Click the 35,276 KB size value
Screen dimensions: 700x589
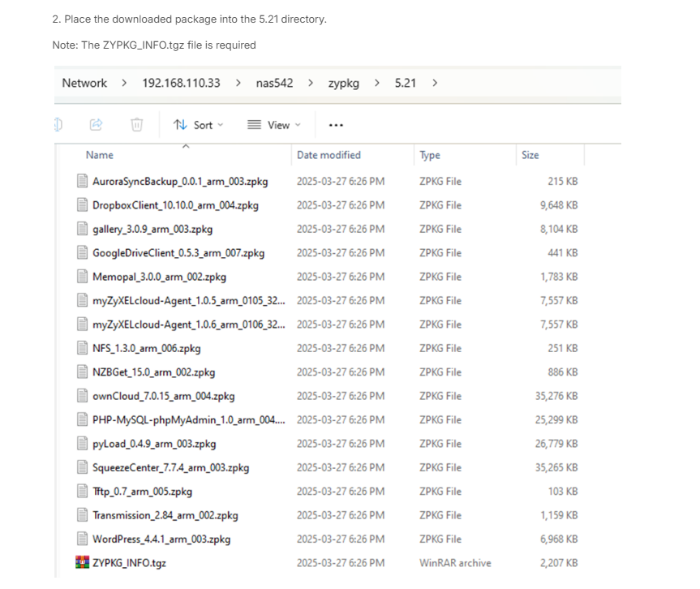point(556,396)
